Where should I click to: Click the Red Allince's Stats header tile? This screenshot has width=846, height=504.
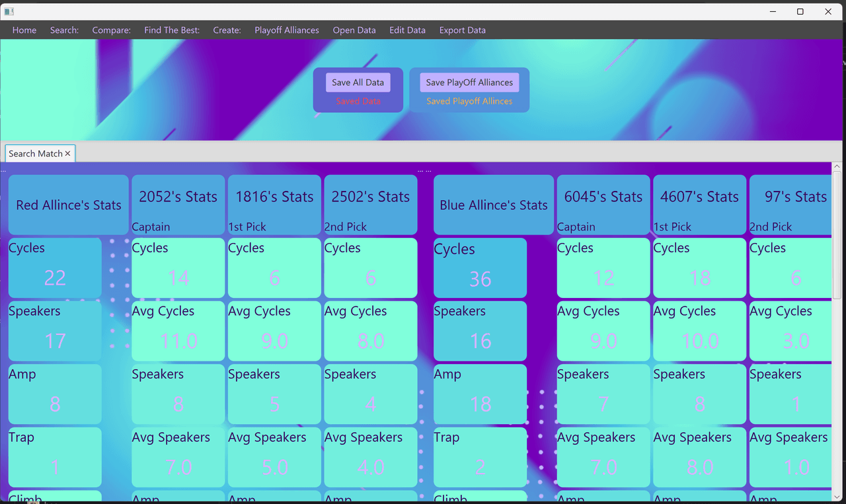point(69,205)
